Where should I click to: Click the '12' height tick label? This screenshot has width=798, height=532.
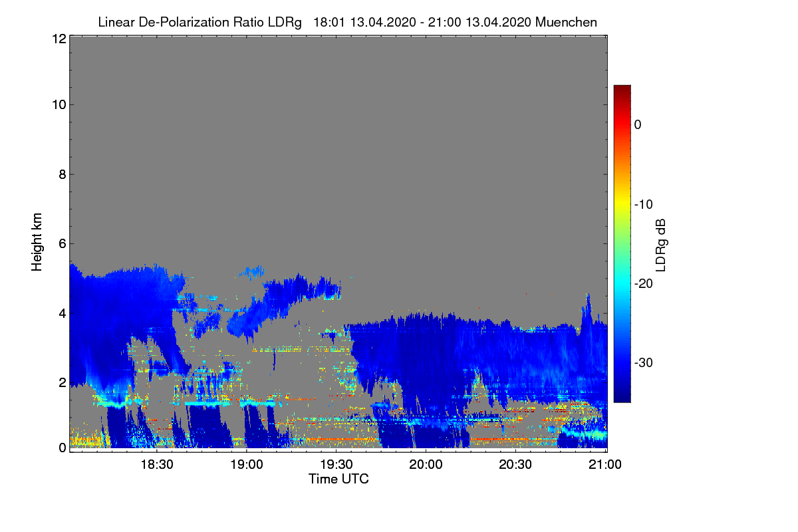[59, 39]
